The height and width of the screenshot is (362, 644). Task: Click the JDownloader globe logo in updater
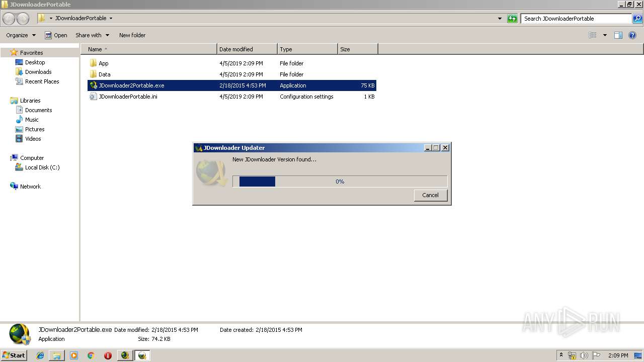click(x=211, y=172)
